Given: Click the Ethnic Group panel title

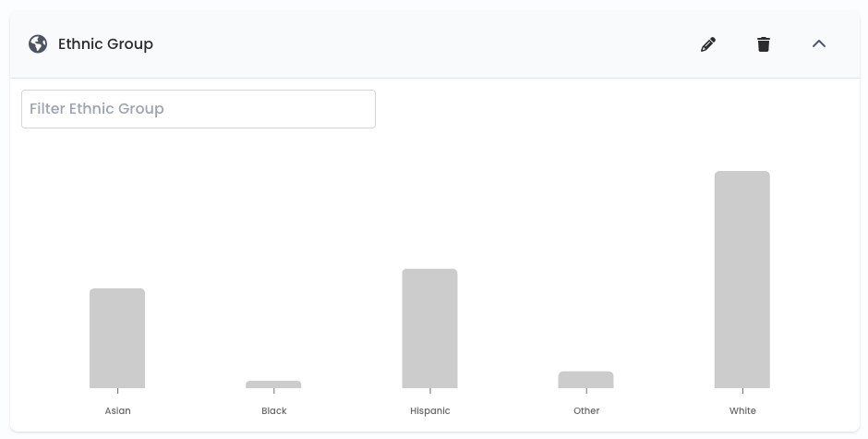Looking at the screenshot, I should coord(105,43).
